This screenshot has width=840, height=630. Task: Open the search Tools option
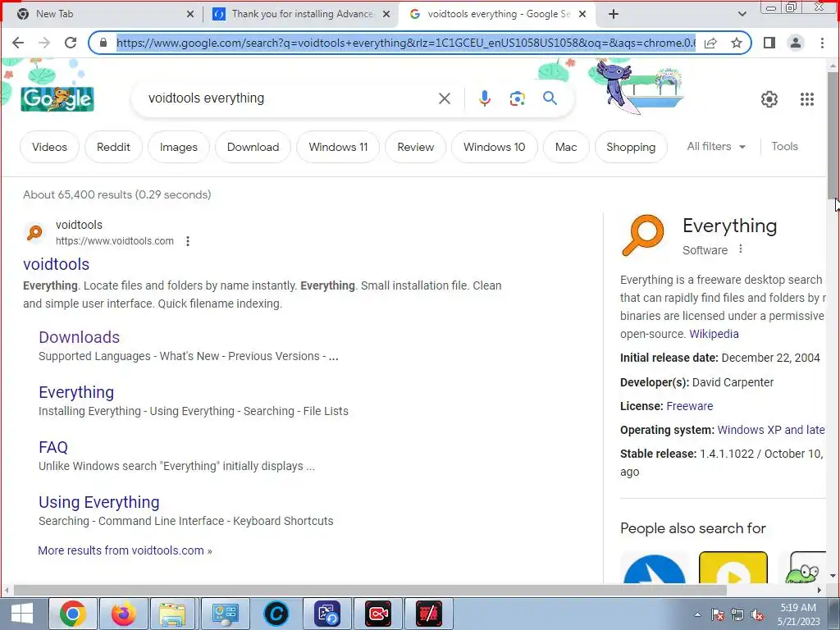(784, 146)
